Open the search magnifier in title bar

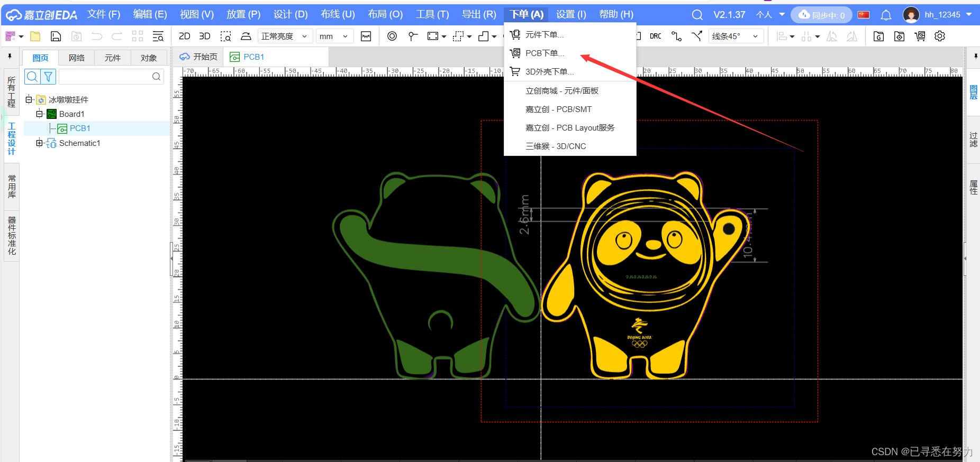[x=697, y=15]
